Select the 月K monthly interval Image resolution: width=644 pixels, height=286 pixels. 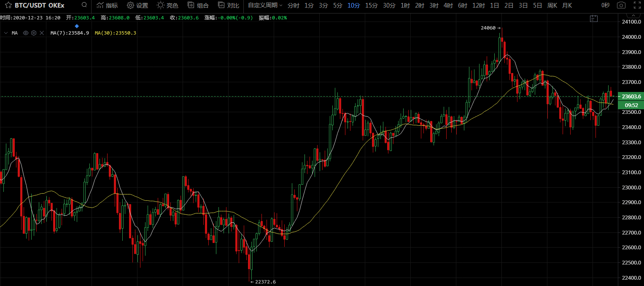click(x=567, y=5)
